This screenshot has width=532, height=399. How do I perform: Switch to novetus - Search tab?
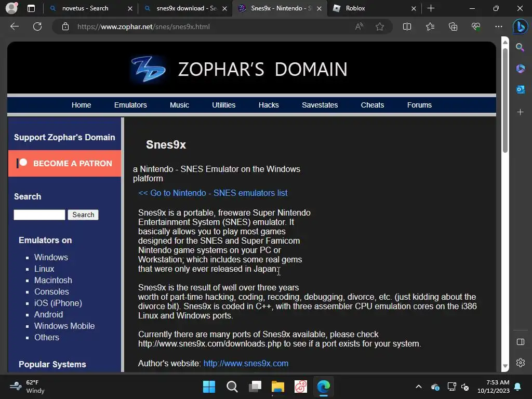[85, 8]
